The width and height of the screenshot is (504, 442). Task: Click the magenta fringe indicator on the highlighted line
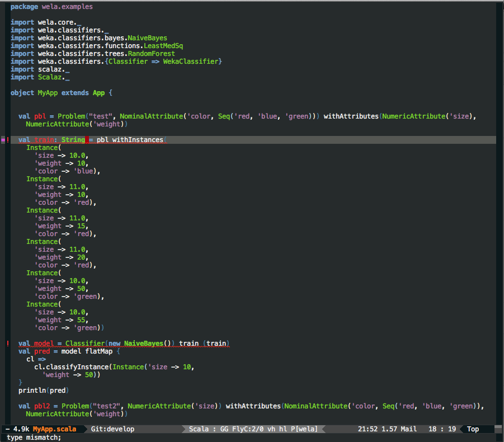tap(3, 140)
